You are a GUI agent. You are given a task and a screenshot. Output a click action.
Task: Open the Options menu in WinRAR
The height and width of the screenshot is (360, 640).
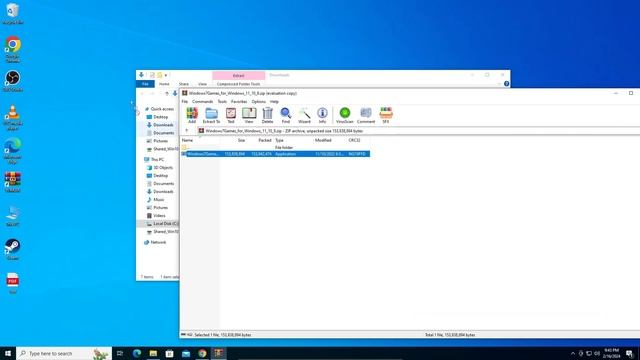pos(258,102)
